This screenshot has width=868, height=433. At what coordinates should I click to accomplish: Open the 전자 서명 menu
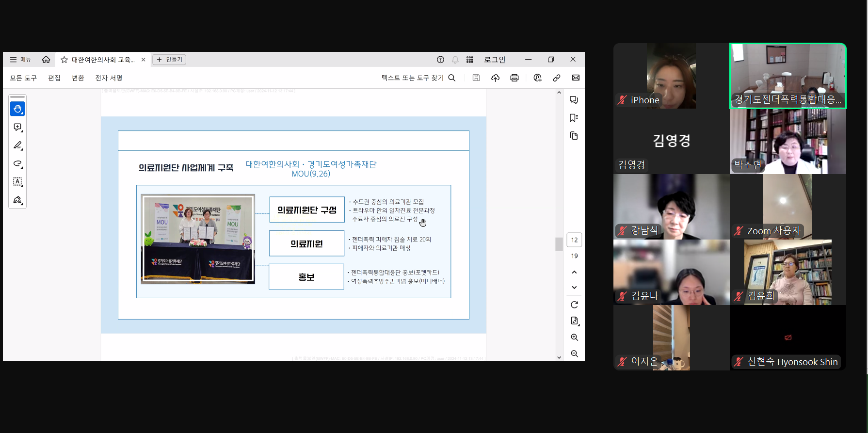pyautogui.click(x=109, y=78)
